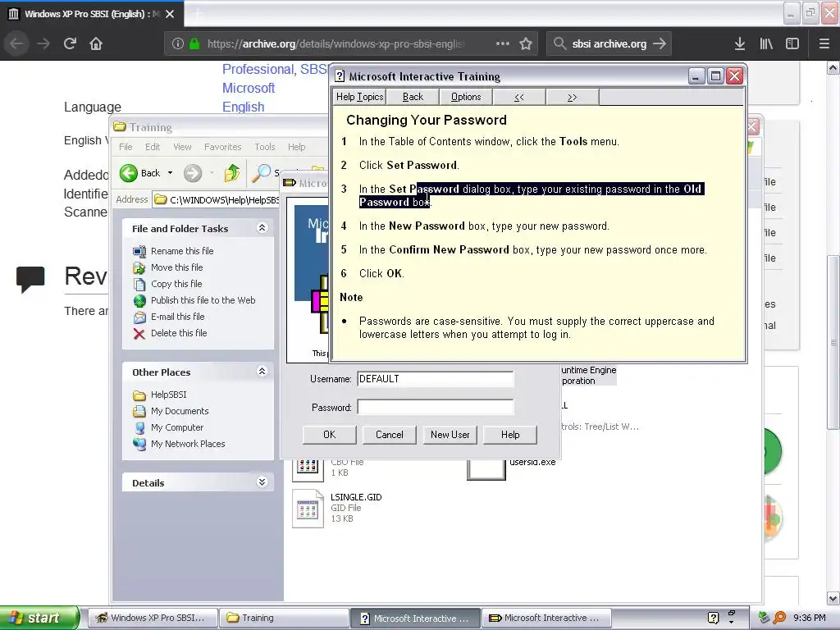Show site information icon in address bar

(x=178, y=43)
